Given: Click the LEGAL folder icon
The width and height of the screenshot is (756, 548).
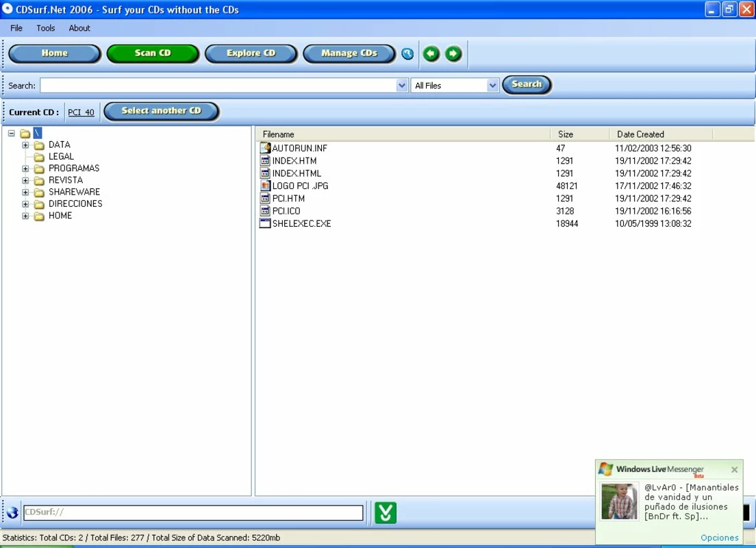Looking at the screenshot, I should pos(39,157).
